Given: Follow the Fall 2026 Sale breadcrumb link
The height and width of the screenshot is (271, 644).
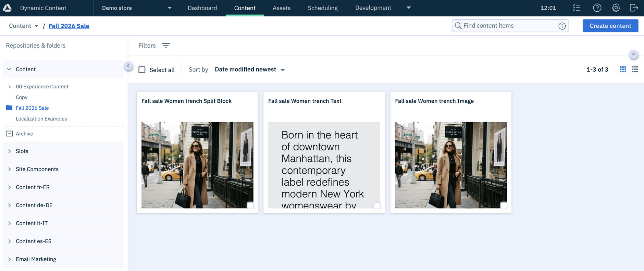Looking at the screenshot, I should [x=69, y=26].
